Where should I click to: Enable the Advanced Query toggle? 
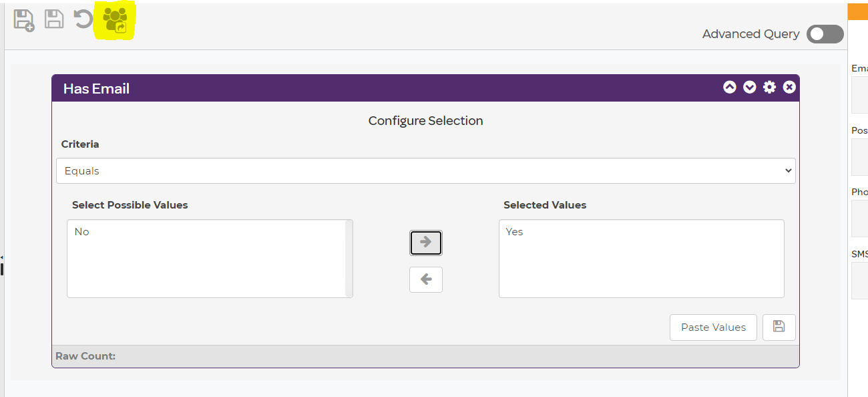coord(825,34)
